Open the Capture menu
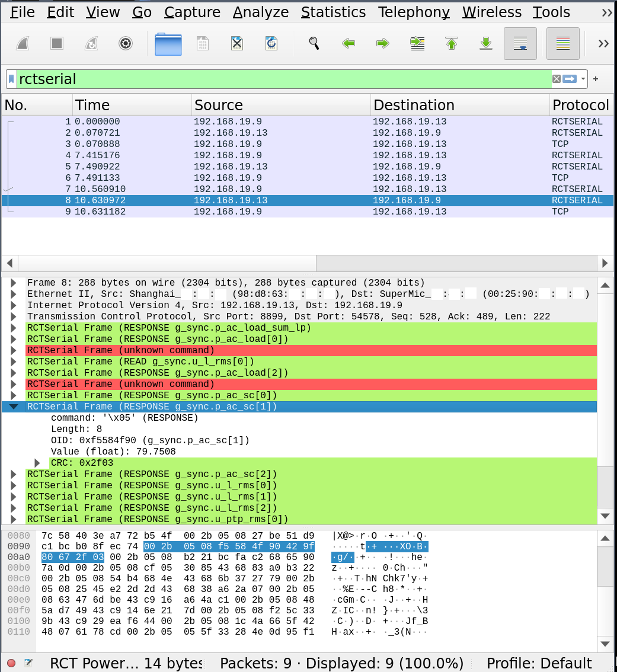 tap(192, 12)
